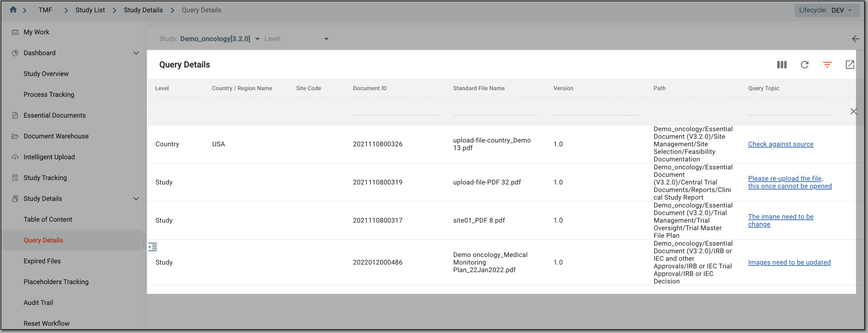
Task: Select Placeholders Tracking in sidebar
Action: pyautogui.click(x=56, y=282)
